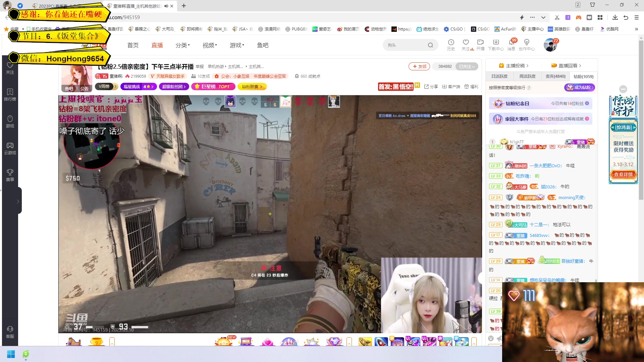Click the search magnifier icon
Screen dimensions: 644x362
(430, 45)
